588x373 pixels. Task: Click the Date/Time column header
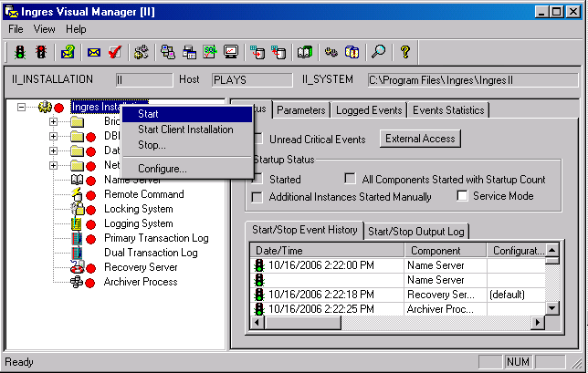point(327,251)
